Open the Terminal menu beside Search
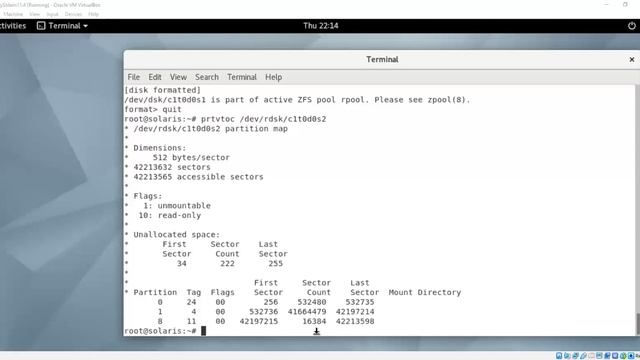The width and height of the screenshot is (640, 360). point(242,77)
